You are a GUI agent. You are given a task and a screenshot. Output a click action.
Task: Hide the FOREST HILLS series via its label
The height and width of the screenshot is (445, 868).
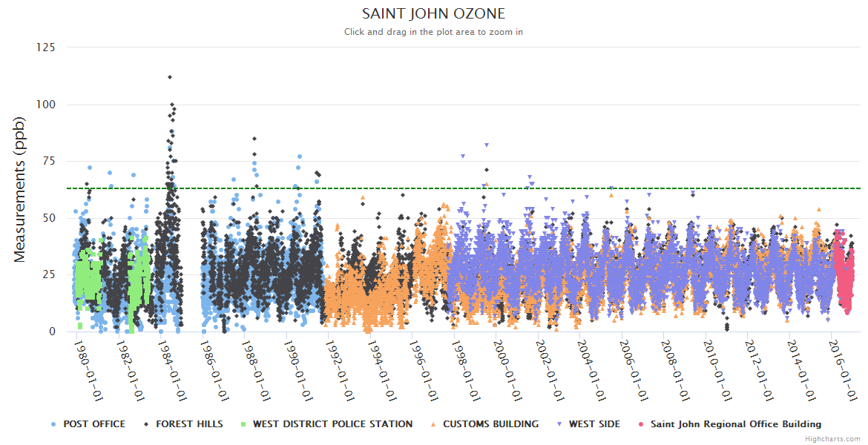tap(188, 424)
